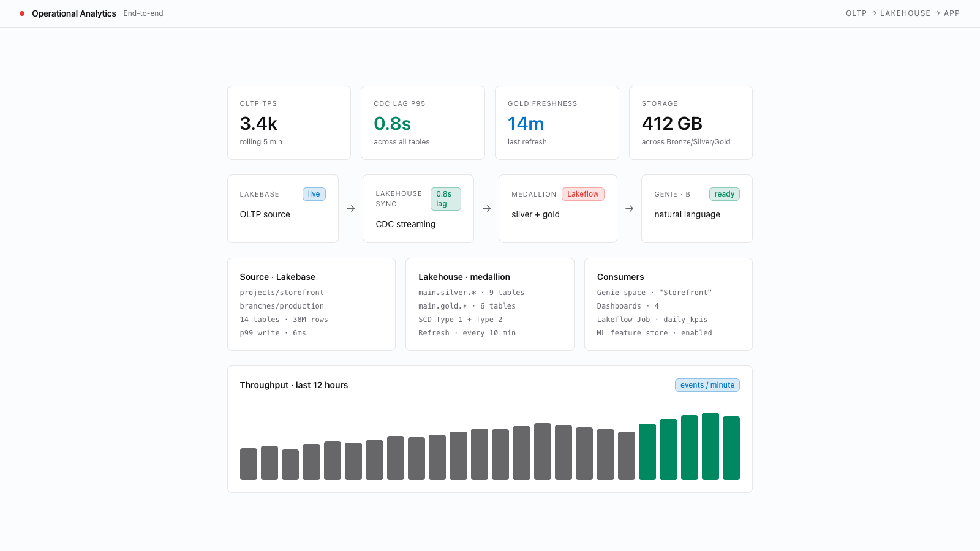Screen dimensions: 980x551
Task: Click the '0.8s lag' badge on Lakehouse Sync
Action: [x=446, y=199]
